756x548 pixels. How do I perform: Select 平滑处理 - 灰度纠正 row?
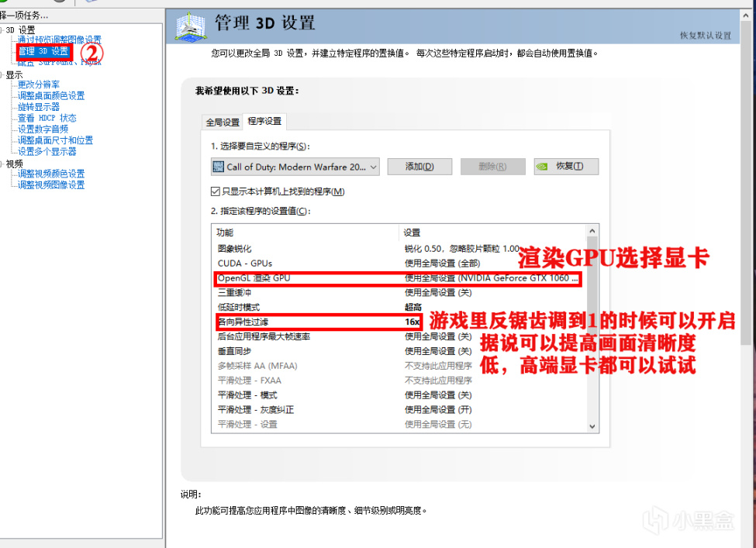[x=399, y=410]
